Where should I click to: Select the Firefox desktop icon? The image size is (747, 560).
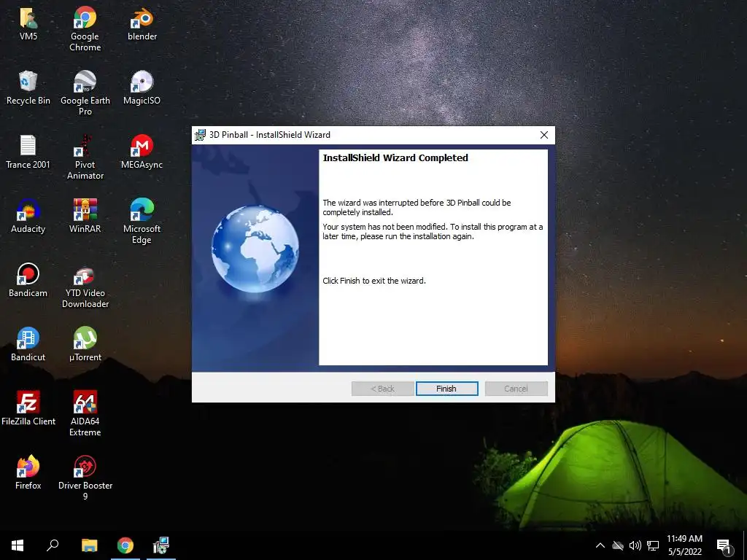pyautogui.click(x=28, y=474)
